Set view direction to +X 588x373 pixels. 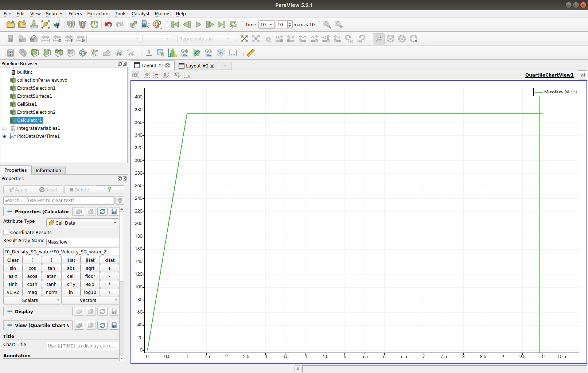tap(279, 39)
